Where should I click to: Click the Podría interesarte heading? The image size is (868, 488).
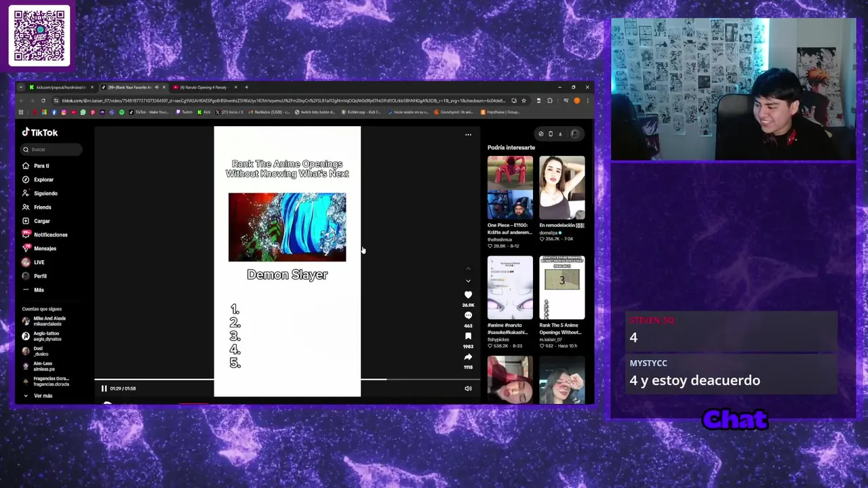point(511,148)
